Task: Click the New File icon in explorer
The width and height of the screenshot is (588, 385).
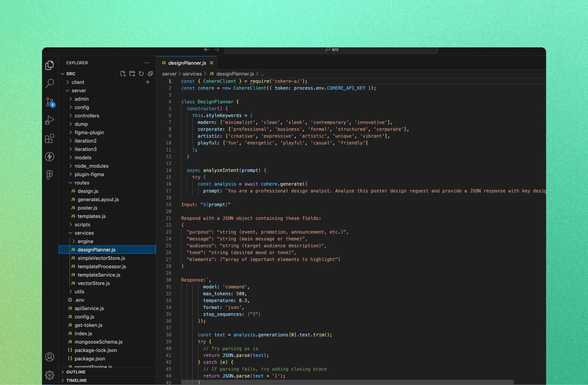Action: 123,74
